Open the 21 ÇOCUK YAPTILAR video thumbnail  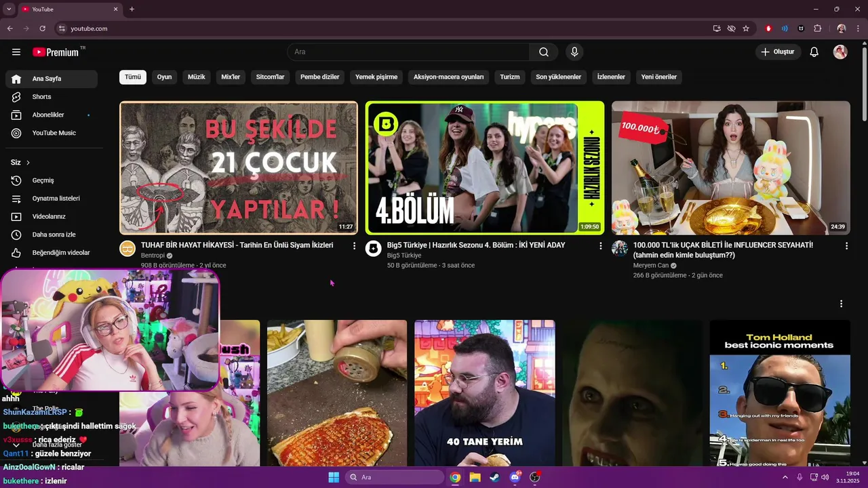click(x=239, y=167)
